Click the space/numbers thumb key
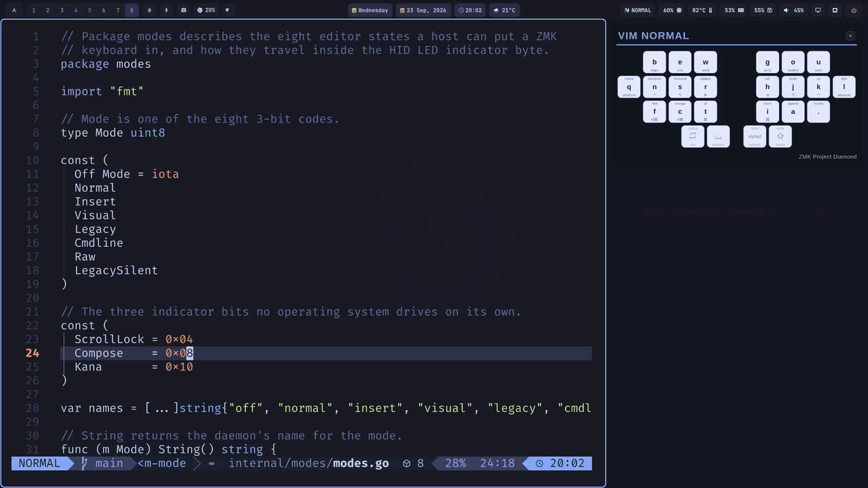868x488 pixels. tap(718, 136)
